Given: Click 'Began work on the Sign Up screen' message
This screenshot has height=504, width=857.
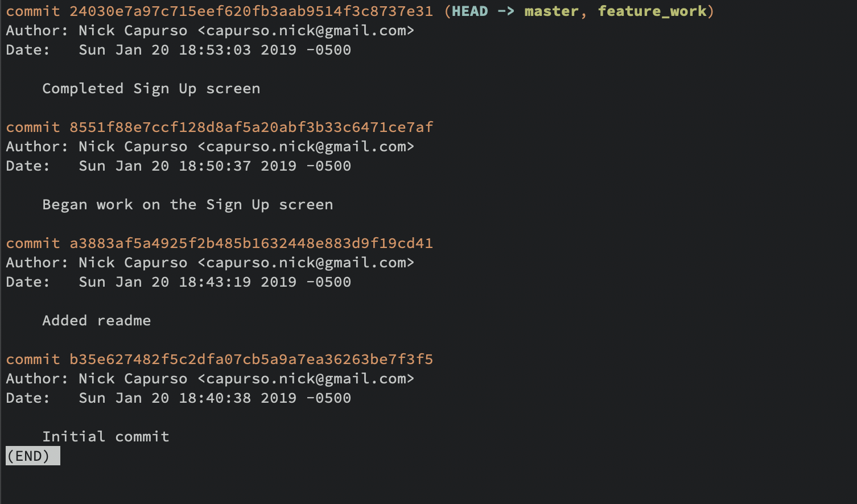Looking at the screenshot, I should coord(188,205).
